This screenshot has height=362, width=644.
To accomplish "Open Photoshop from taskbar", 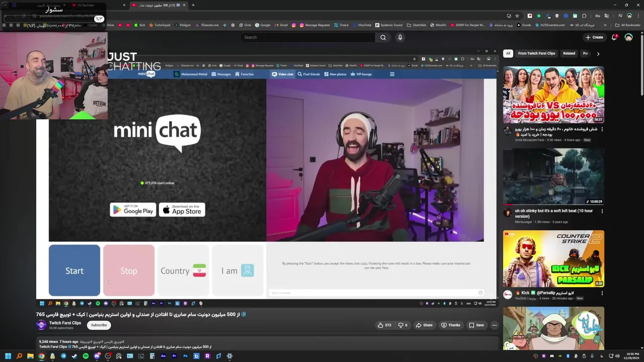I will 185,356.
